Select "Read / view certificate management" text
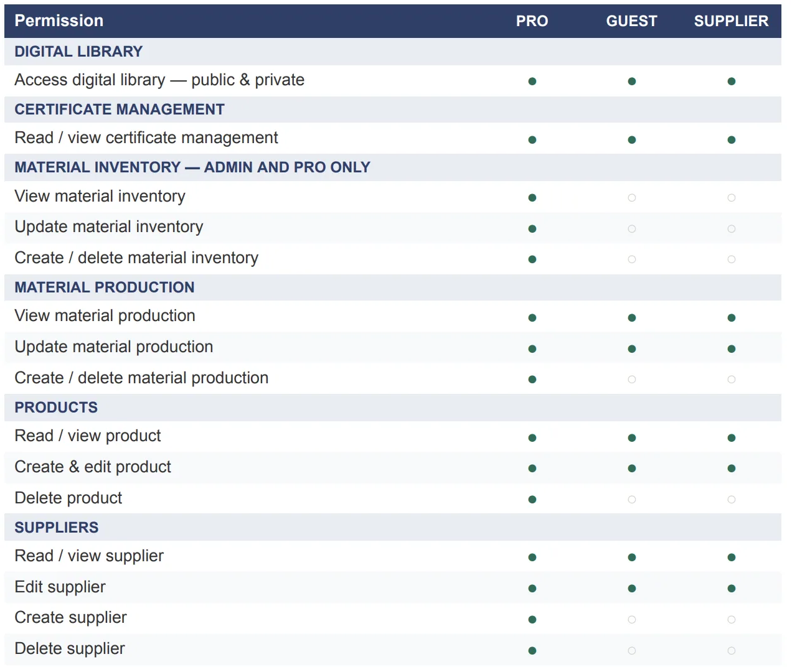 click(146, 138)
